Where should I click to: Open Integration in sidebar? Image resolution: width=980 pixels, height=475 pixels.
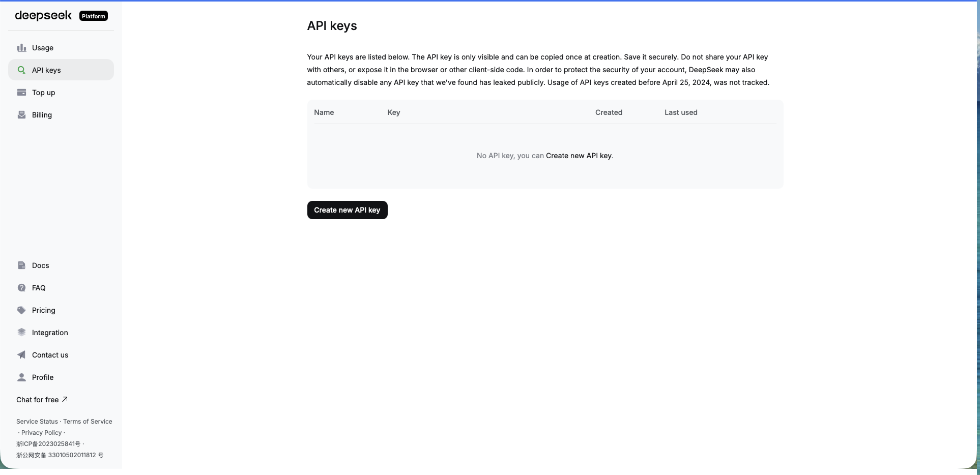tap(61, 333)
